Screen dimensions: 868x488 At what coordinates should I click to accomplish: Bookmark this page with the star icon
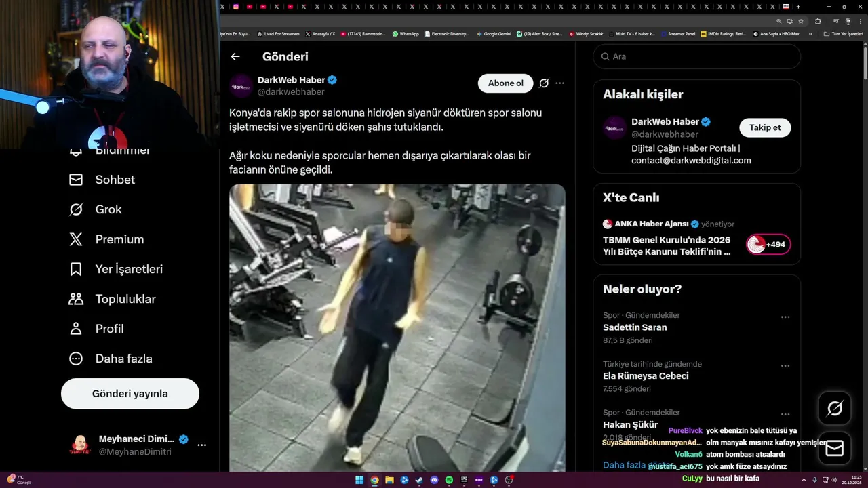(x=801, y=21)
